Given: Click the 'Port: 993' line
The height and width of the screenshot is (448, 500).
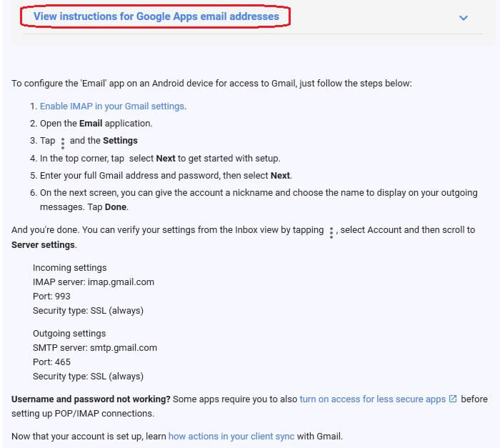Looking at the screenshot, I should coord(51,297).
